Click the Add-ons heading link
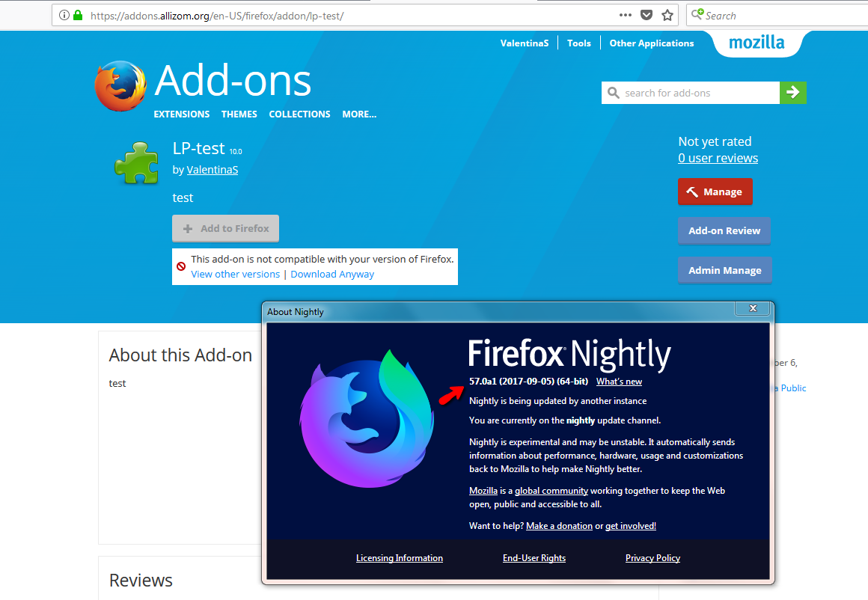 (233, 81)
